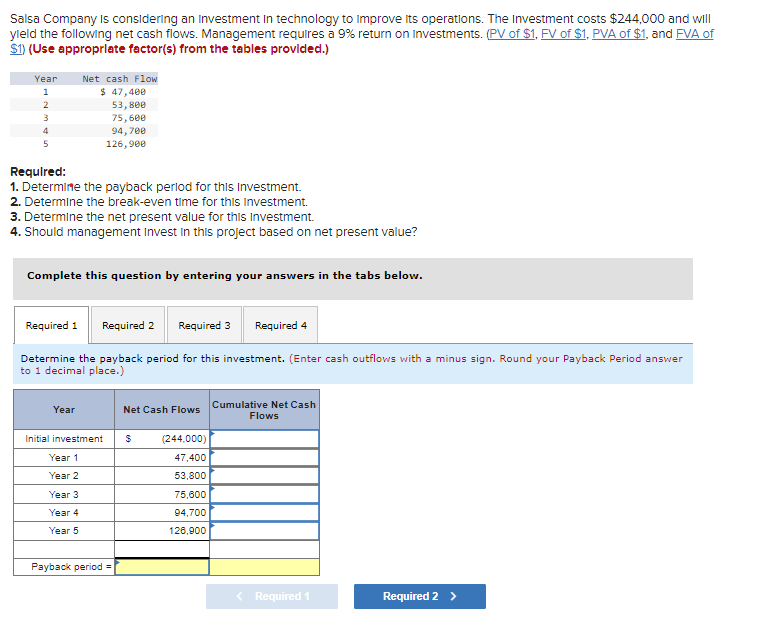Switch to the Required 1 tab
This screenshot has height=626, width=770.
52,326
